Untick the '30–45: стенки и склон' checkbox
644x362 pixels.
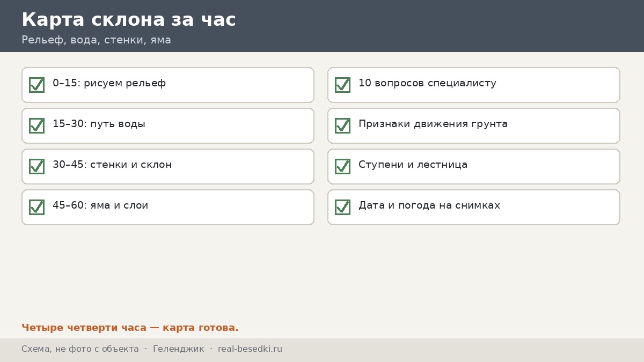[36, 166]
